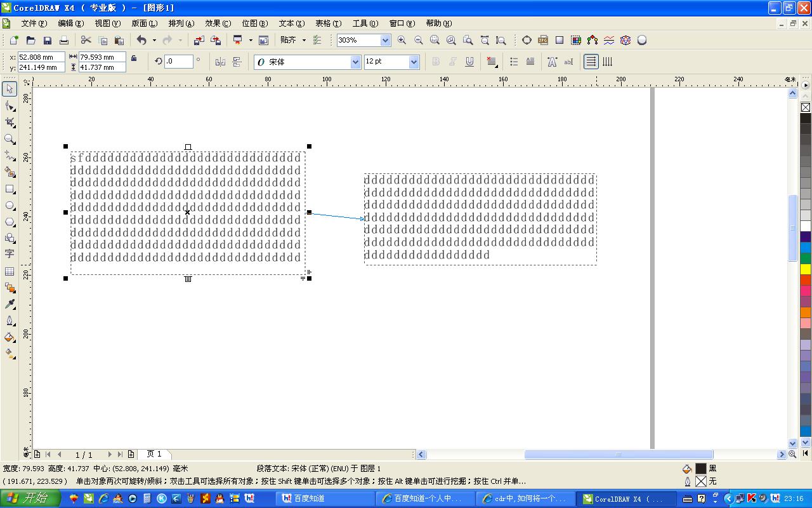Click the Open file icon
Image resolution: width=812 pixels, height=508 pixels.
click(30, 40)
